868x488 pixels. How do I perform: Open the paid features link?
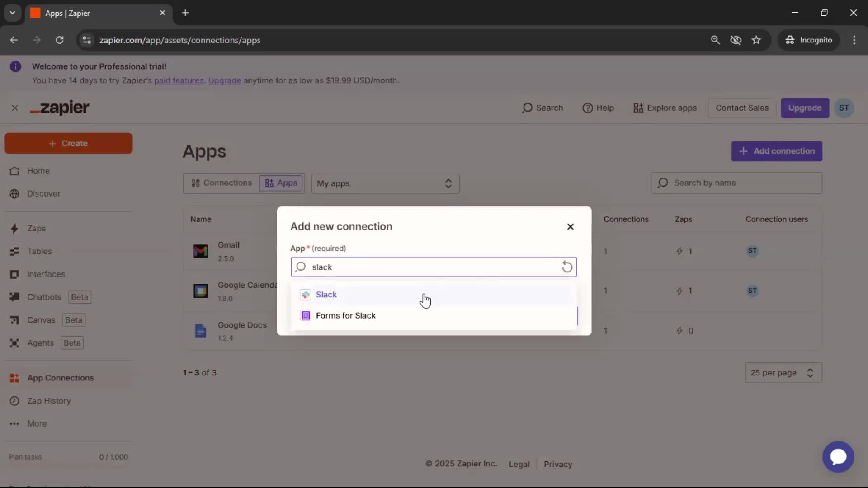coord(179,80)
